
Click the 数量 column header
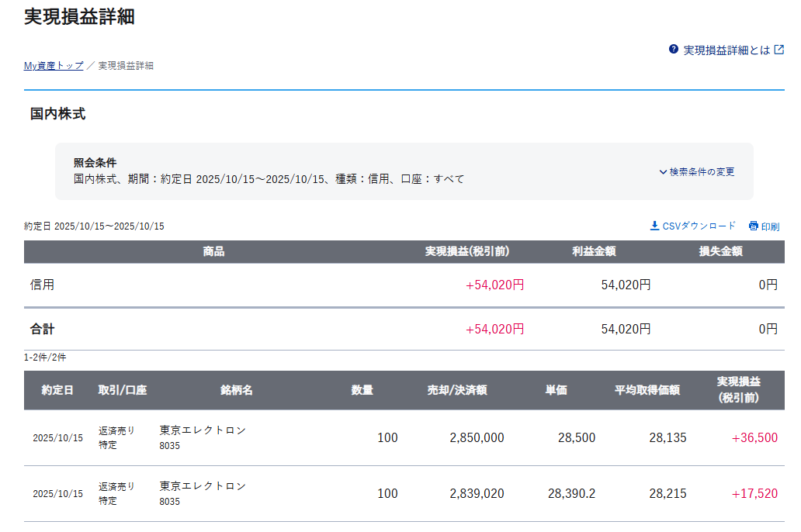tap(362, 390)
